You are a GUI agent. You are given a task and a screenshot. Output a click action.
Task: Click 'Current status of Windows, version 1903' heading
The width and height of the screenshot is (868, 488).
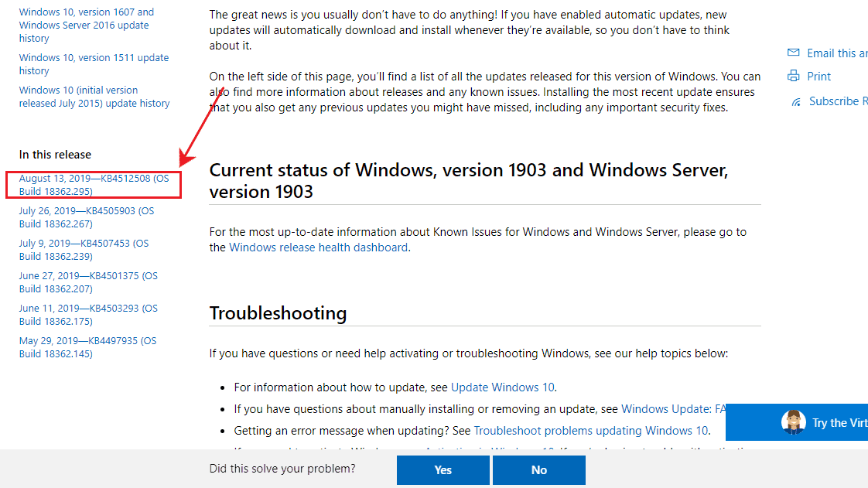468,180
